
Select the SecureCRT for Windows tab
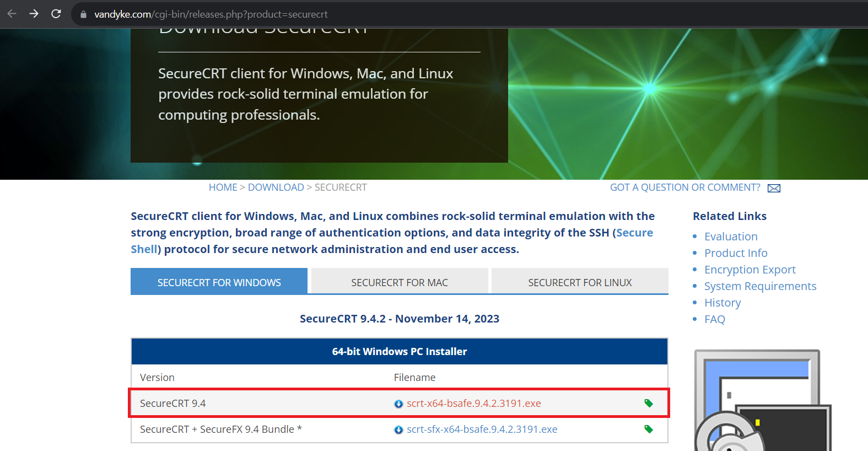[219, 282]
